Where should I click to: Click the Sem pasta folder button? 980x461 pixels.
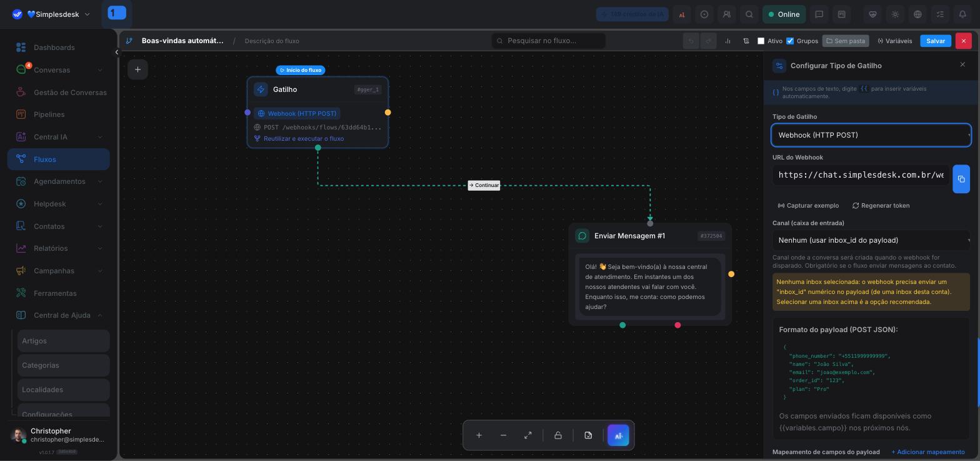coord(846,41)
